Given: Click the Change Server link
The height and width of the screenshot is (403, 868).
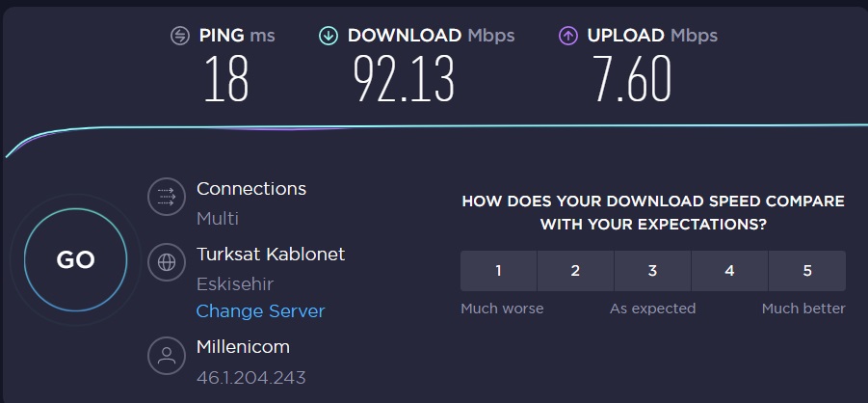Looking at the screenshot, I should [x=260, y=311].
